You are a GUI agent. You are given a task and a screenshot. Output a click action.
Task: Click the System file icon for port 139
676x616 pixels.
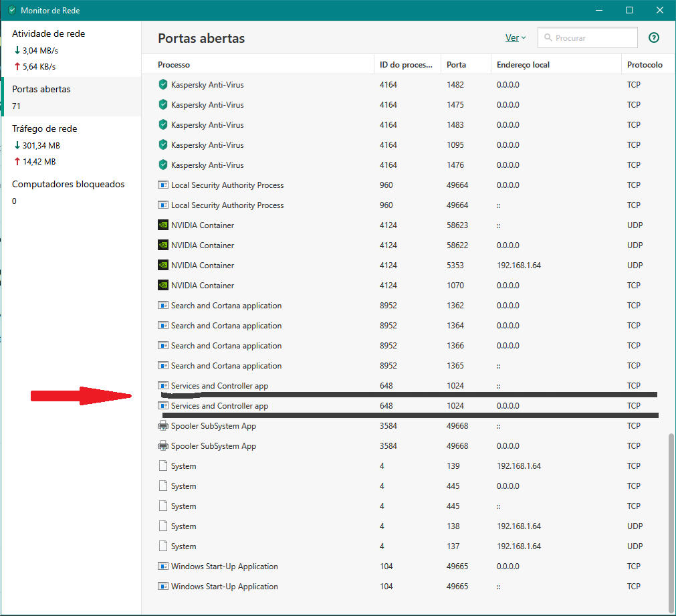pos(162,466)
